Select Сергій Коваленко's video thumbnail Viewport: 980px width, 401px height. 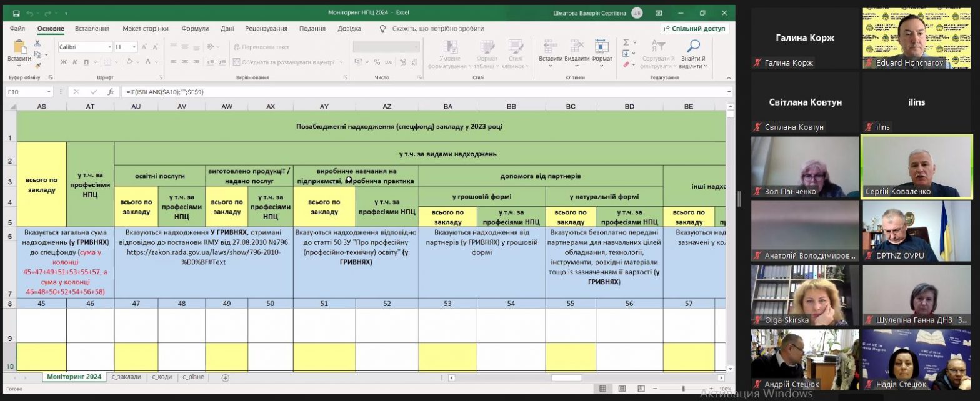(x=916, y=167)
